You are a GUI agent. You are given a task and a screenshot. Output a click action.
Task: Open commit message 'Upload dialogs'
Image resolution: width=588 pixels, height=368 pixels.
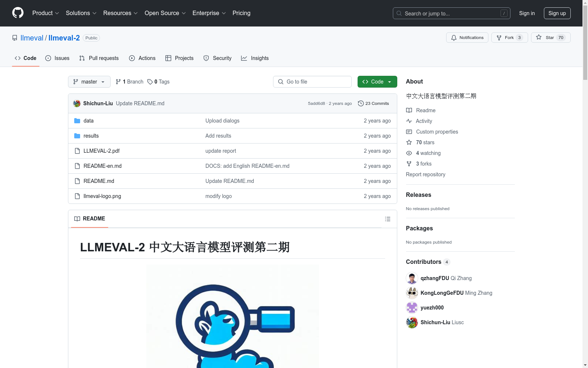pos(222,121)
